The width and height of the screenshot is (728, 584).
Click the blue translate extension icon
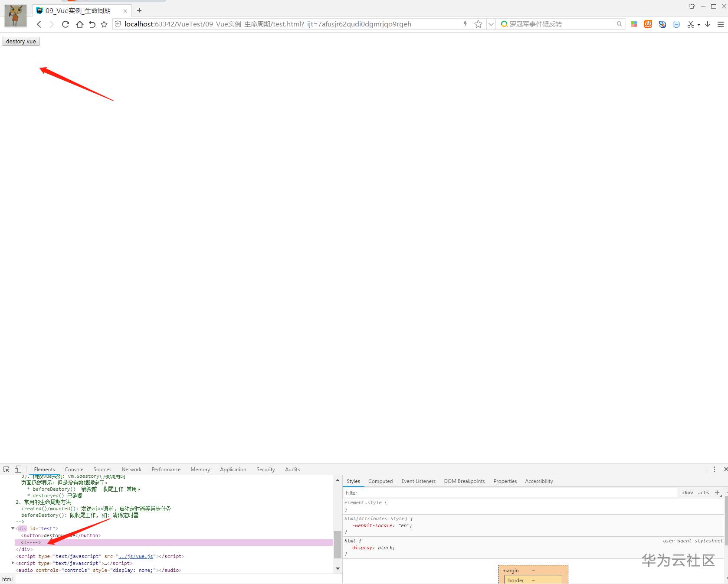662,24
